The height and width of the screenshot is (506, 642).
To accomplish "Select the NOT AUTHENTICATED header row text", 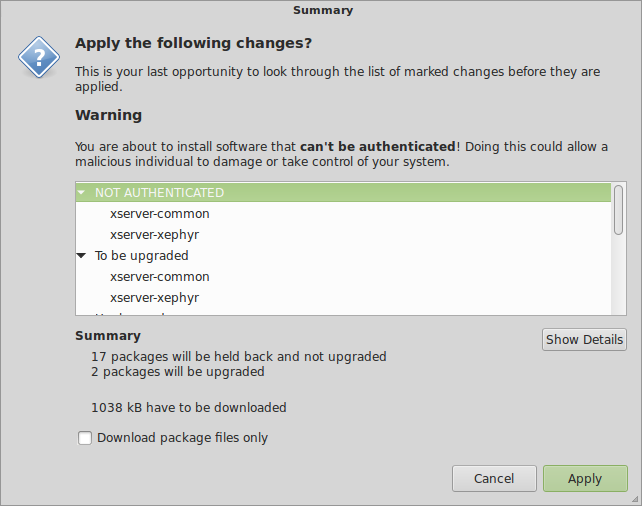I will tap(159, 192).
